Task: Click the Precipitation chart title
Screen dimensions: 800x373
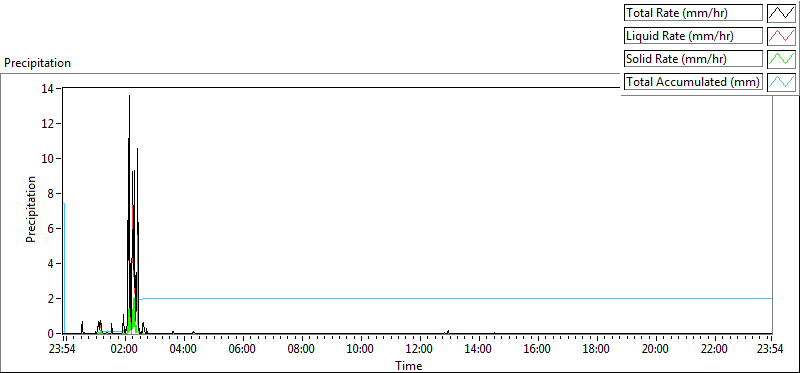Action: [37, 63]
